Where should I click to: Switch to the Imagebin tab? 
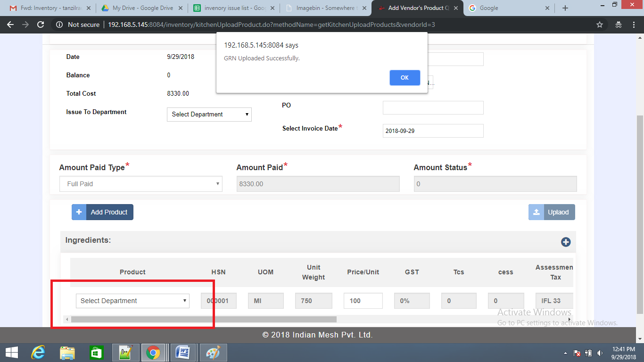coord(325,8)
